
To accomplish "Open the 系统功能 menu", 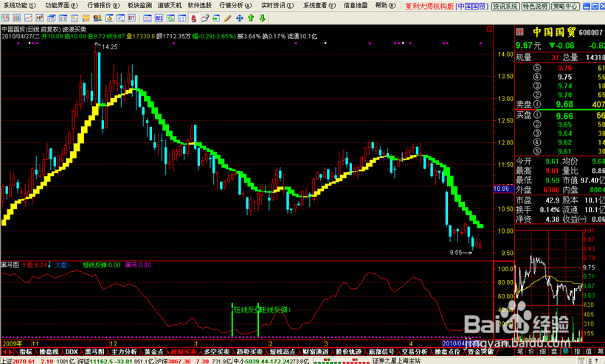I will pos(19,5).
